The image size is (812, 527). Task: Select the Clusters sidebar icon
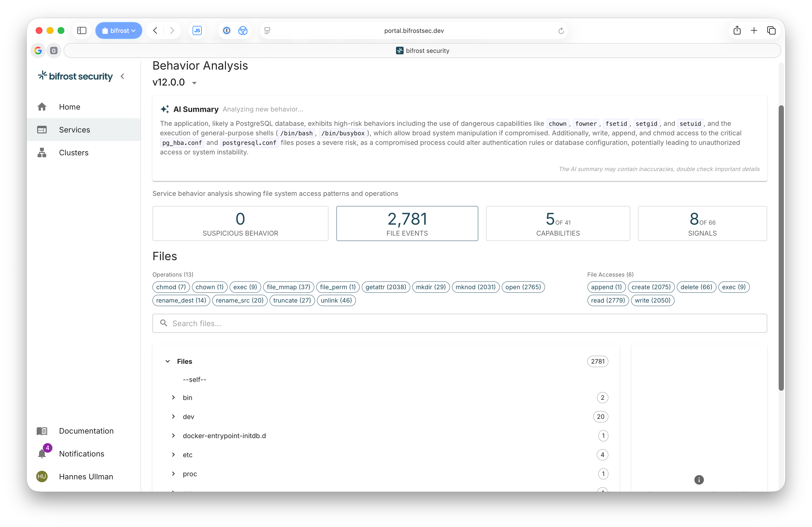[42, 152]
